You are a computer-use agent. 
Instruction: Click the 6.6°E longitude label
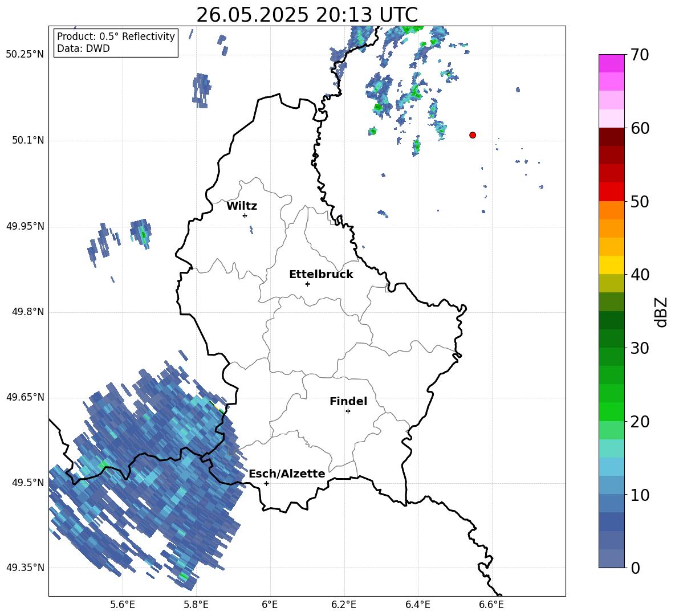tap(491, 605)
